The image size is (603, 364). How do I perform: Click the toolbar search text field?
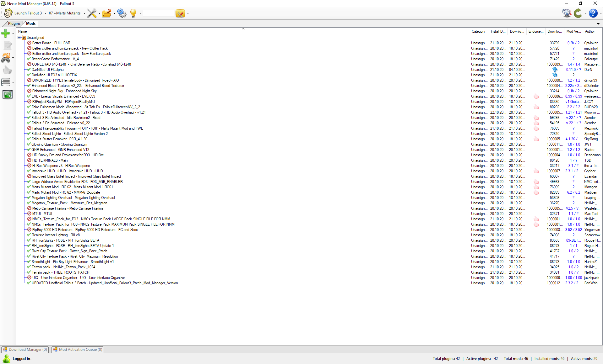tap(158, 13)
